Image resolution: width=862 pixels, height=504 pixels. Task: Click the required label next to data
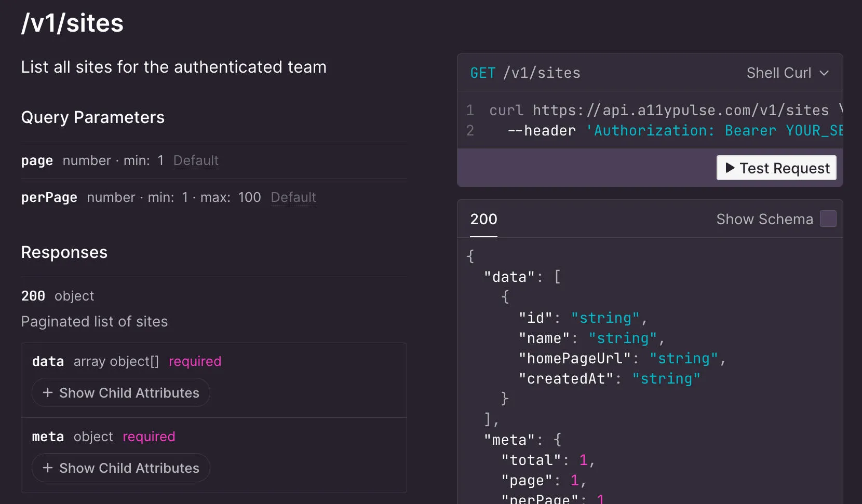click(x=194, y=361)
